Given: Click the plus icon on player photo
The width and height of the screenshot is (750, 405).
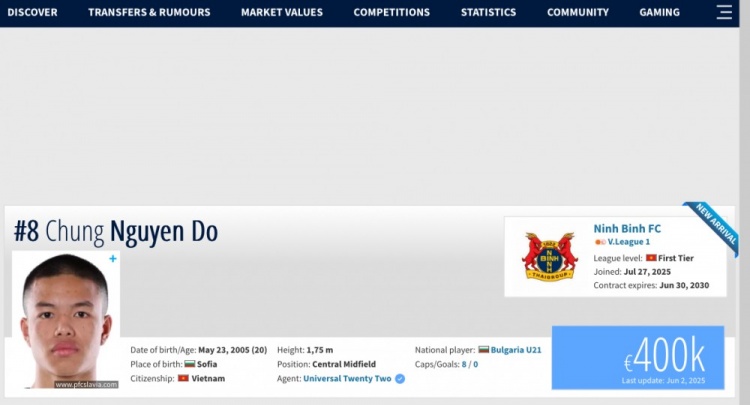Looking at the screenshot, I should point(113,259).
